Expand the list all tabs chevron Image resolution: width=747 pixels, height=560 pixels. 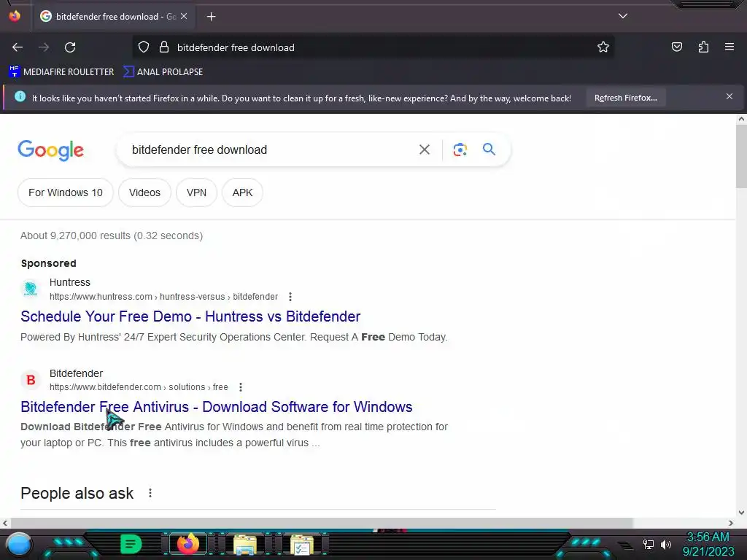coord(623,16)
